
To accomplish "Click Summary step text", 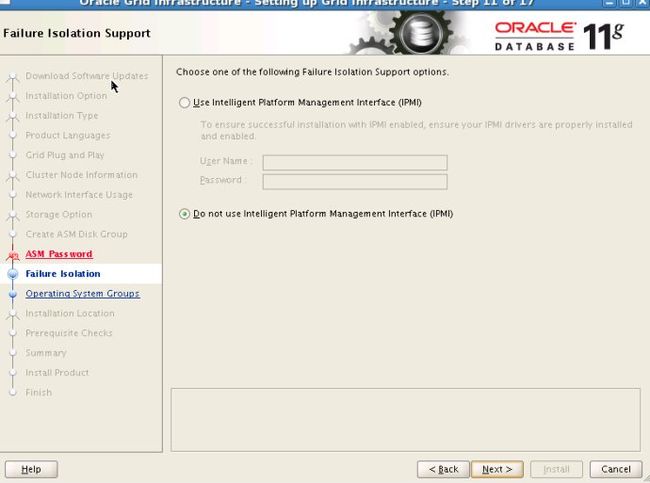I will pyautogui.click(x=46, y=353).
